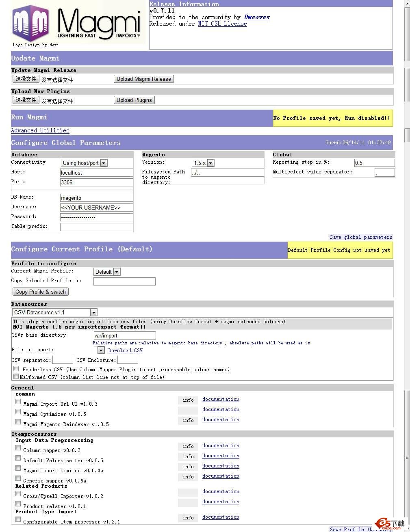Click Copy Selected Profile to field
The height and width of the screenshot is (532, 410).
(124, 281)
